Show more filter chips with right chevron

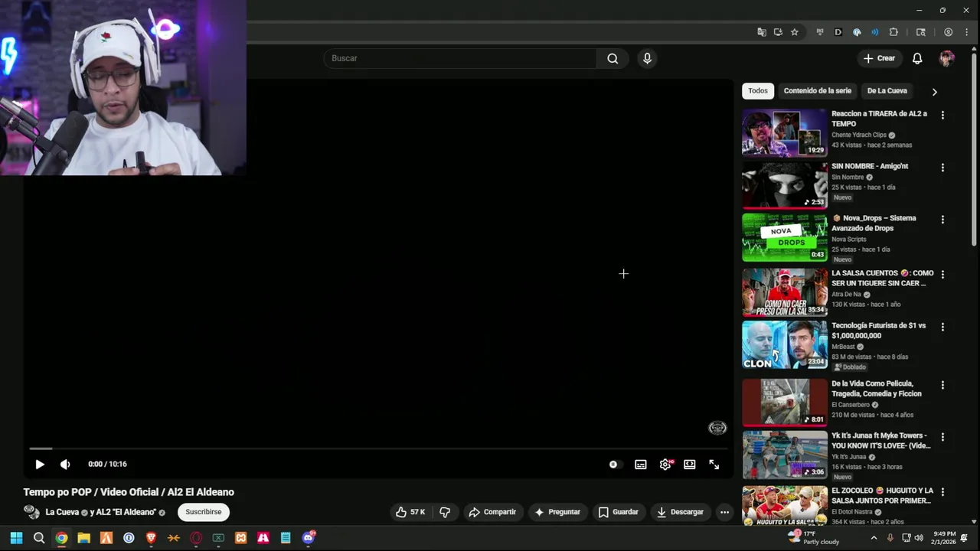(x=934, y=92)
